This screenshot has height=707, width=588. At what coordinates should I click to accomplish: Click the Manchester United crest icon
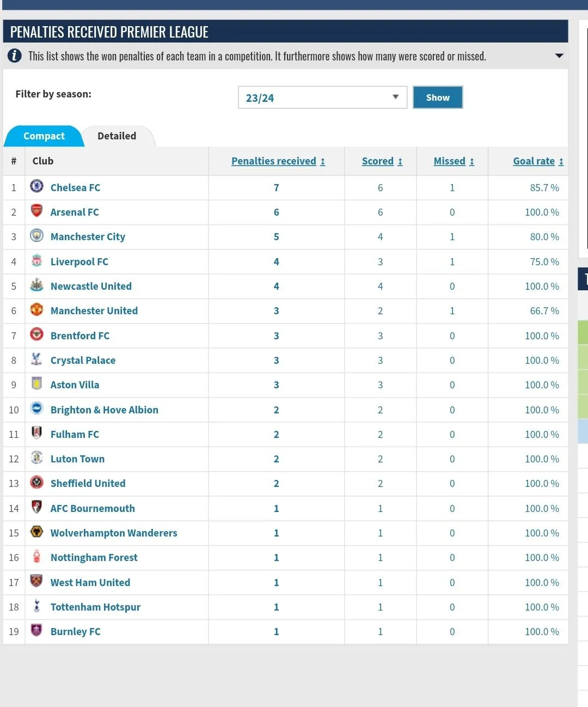point(36,309)
